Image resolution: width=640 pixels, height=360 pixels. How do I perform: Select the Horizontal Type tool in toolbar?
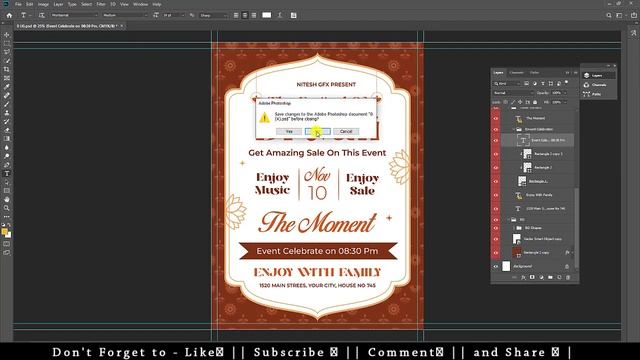click(x=7, y=173)
